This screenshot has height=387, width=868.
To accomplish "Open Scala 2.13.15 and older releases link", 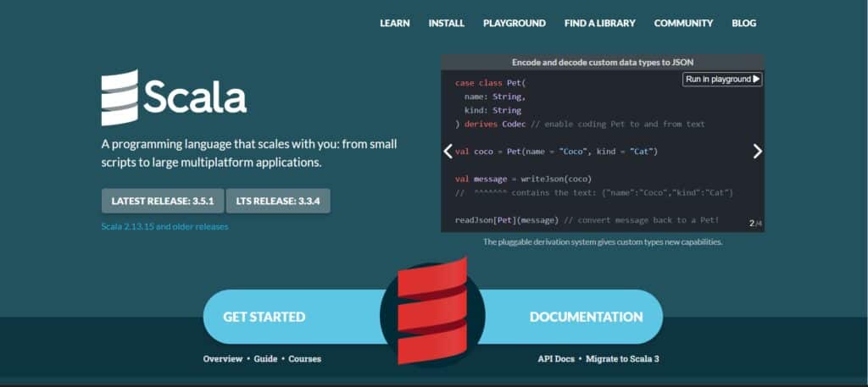I will click(164, 226).
